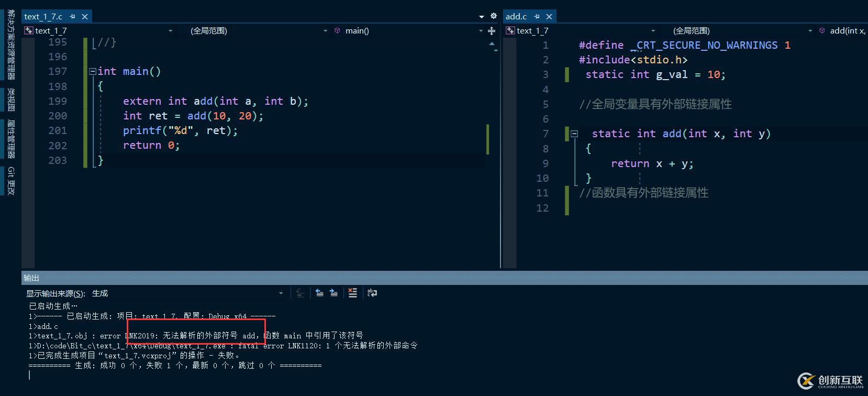The height and width of the screenshot is (396, 868).
Task: Click static int add(int x, int y) line
Action: point(681,134)
